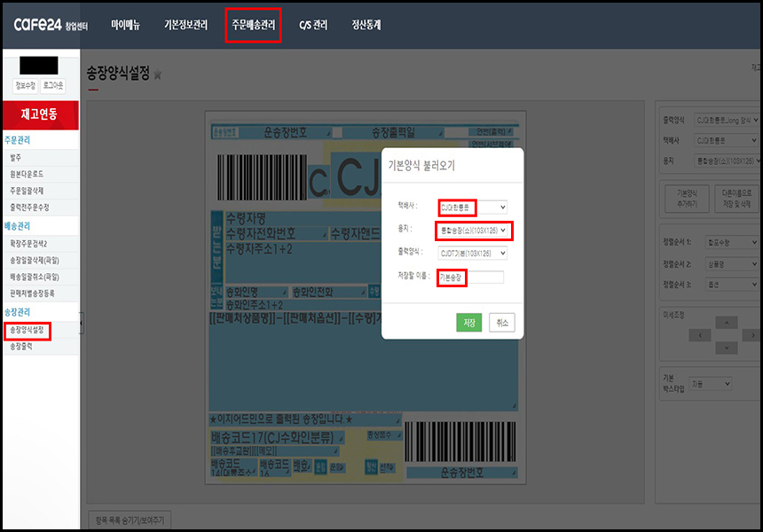Select the 수령자주소1+2 field on the label
Screen dimensions: 763x532
tap(303, 262)
